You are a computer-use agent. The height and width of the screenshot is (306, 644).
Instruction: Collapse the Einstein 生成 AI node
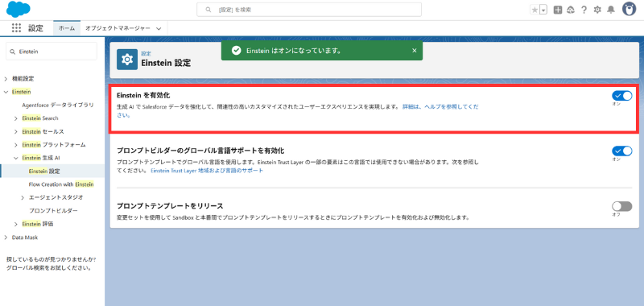click(x=15, y=158)
